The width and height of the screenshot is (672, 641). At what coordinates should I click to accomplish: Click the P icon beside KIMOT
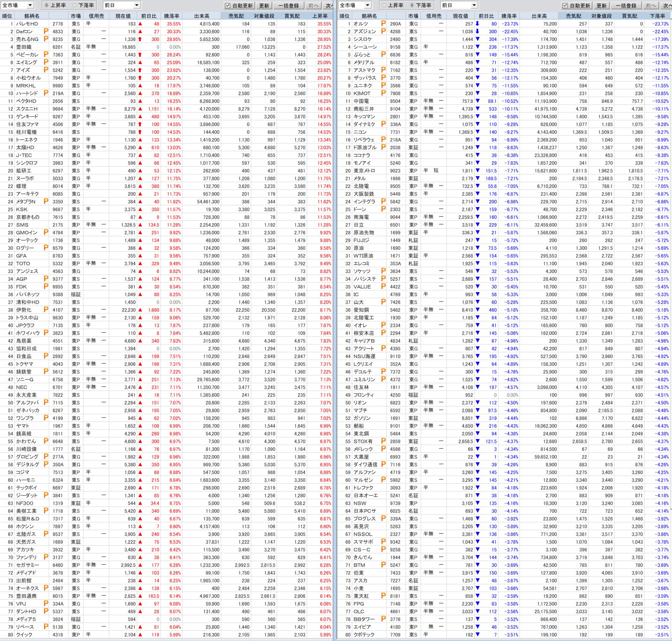click(x=383, y=93)
